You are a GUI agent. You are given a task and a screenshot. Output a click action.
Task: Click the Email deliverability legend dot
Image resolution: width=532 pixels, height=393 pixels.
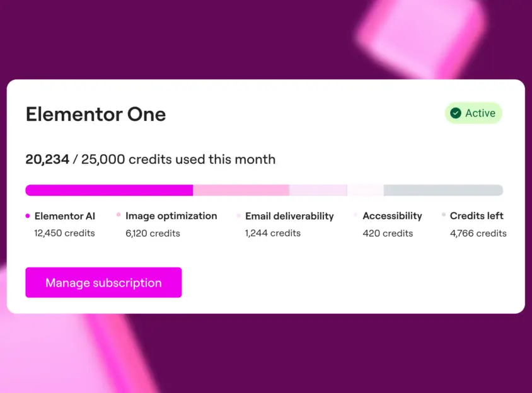[x=238, y=215]
